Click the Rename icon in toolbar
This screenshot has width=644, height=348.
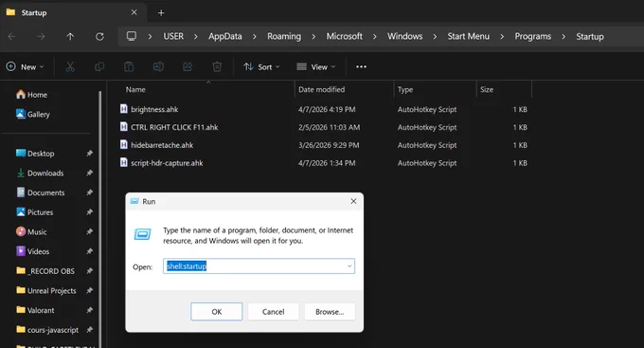coord(158,66)
